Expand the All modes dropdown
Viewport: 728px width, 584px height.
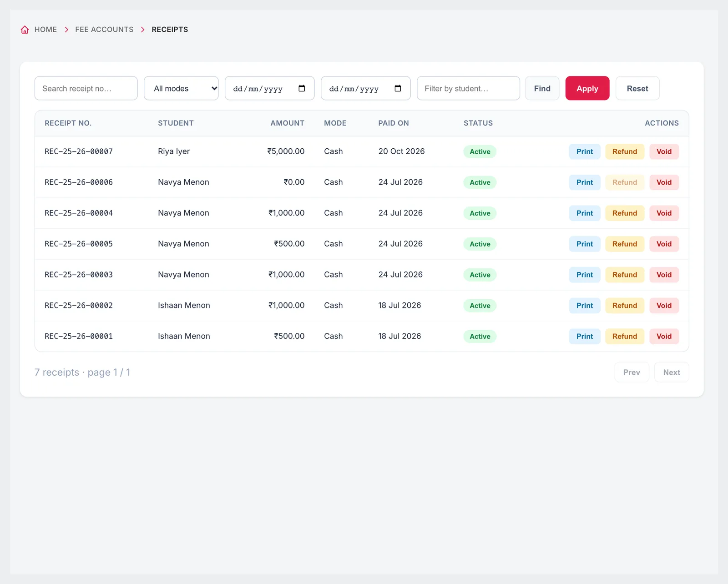click(181, 88)
